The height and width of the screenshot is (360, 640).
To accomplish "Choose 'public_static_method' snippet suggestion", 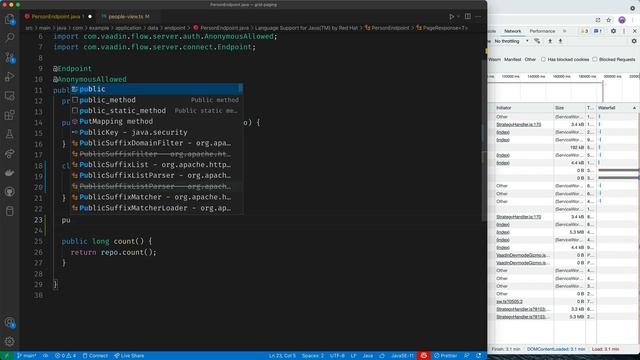I will pyautogui.click(x=156, y=111).
